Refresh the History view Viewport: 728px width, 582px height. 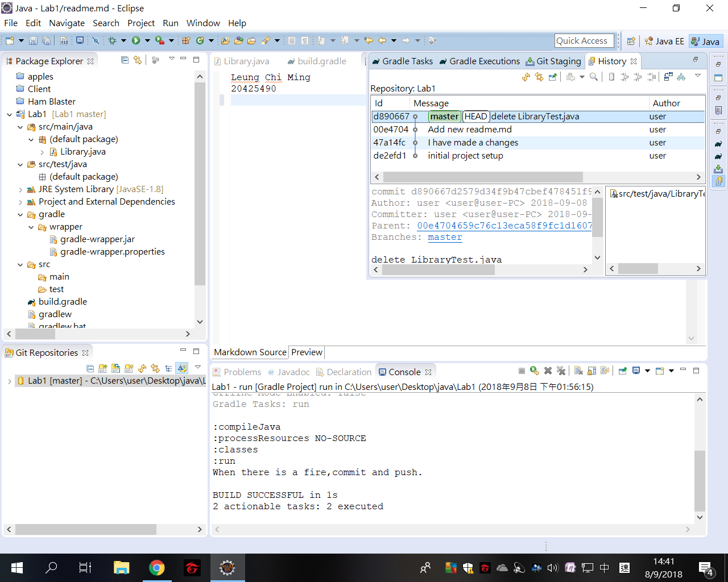(525, 76)
